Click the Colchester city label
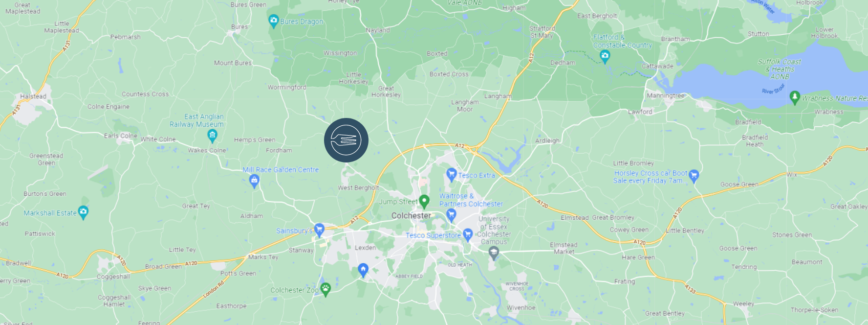This screenshot has height=325, width=868. pos(411,216)
